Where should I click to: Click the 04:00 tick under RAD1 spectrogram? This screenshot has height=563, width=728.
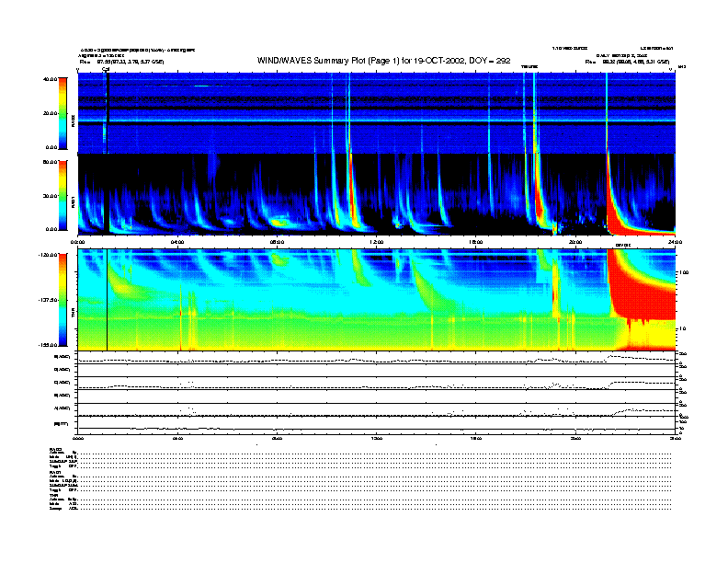click(177, 242)
